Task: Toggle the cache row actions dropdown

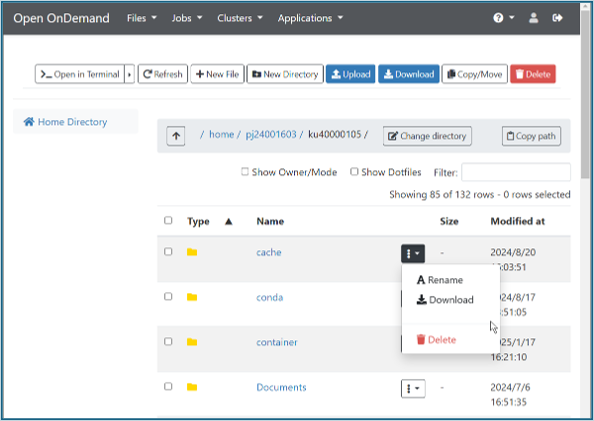Action: click(413, 254)
